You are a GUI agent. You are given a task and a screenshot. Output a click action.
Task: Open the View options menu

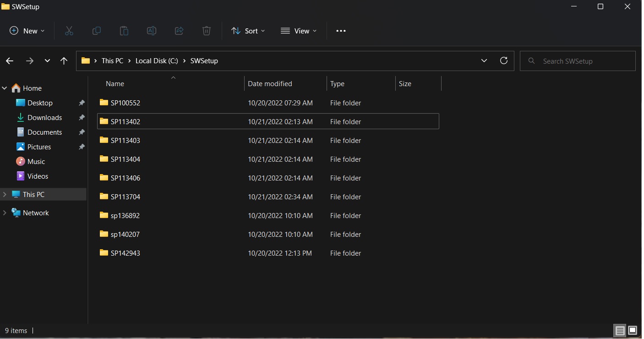coord(299,31)
